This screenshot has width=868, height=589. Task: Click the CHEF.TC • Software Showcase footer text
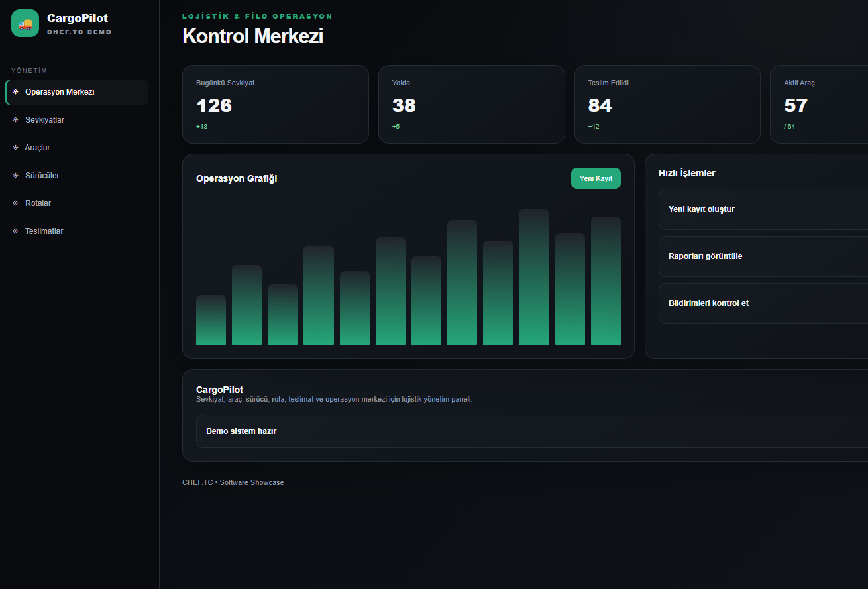pos(233,482)
